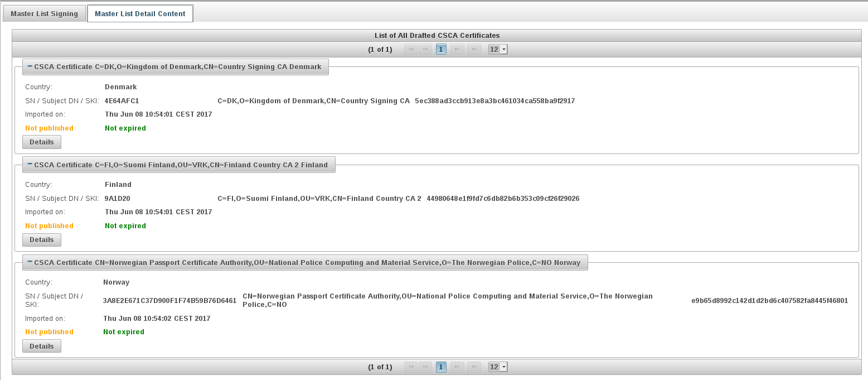The image size is (868, 380).
Task: Jump to last page in footer paginator
Action: (x=474, y=367)
